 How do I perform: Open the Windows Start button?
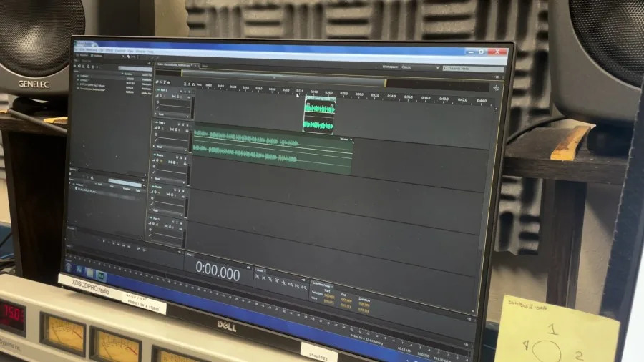pyautogui.click(x=69, y=268)
